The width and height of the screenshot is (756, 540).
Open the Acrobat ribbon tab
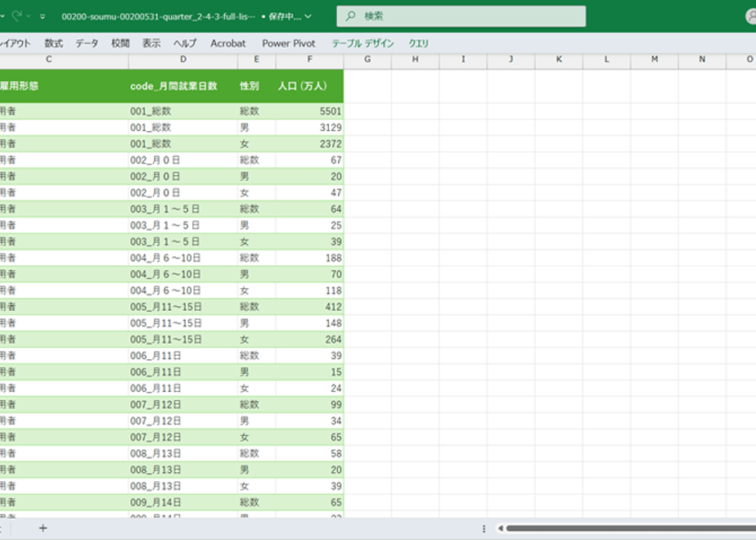[x=228, y=43]
